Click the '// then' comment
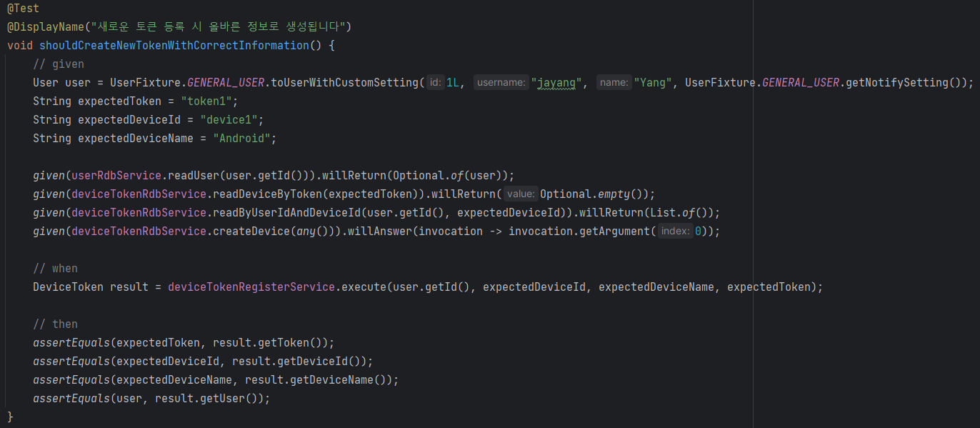Image resolution: width=980 pixels, height=428 pixels. coord(55,324)
